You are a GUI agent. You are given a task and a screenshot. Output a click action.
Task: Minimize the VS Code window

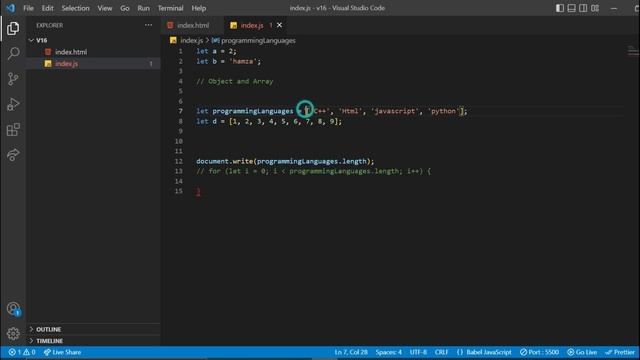click(613, 8)
